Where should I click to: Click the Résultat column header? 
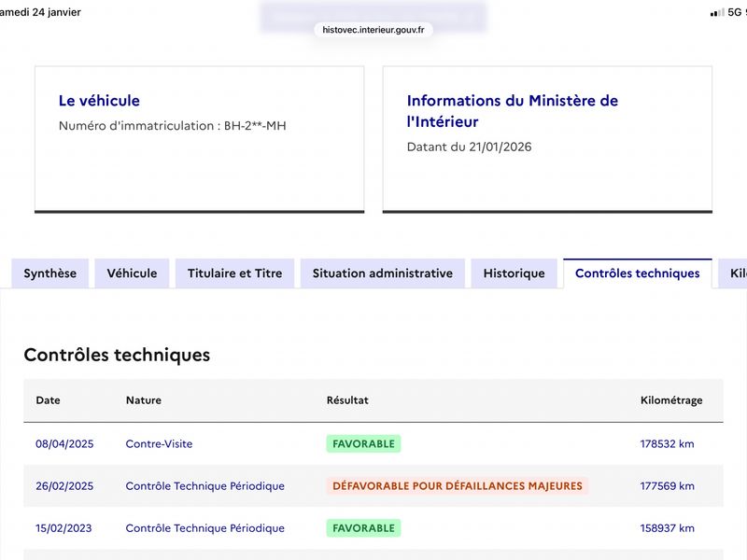tap(347, 400)
